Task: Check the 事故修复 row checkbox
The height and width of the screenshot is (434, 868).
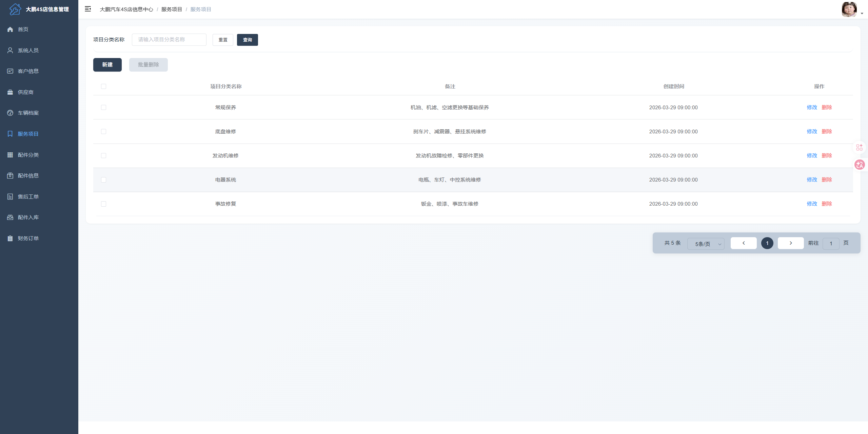Action: click(x=104, y=204)
